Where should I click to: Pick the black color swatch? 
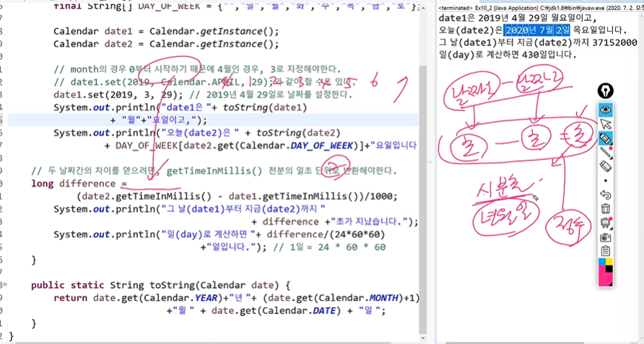tap(609, 269)
